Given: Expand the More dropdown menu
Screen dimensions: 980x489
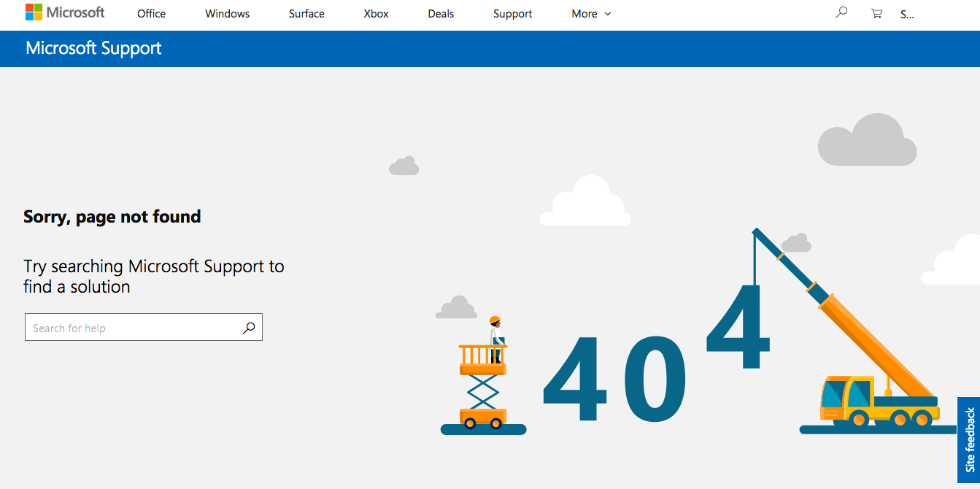Looking at the screenshot, I should coord(591,14).
